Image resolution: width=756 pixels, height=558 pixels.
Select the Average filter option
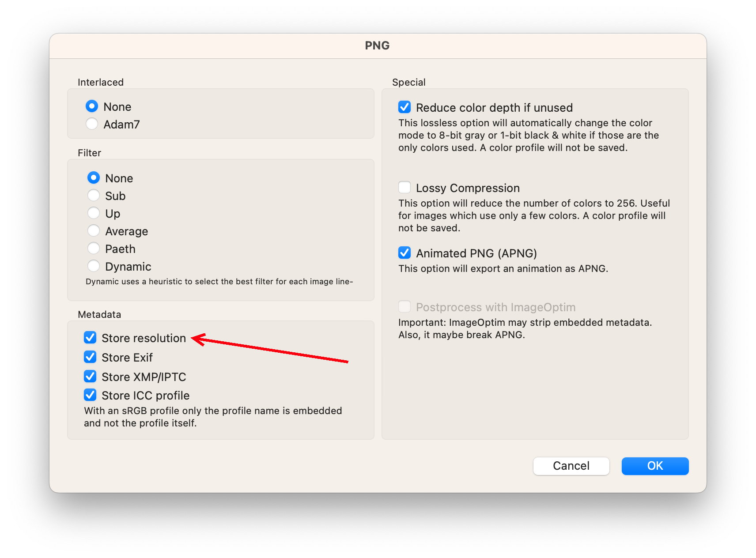pyautogui.click(x=94, y=231)
